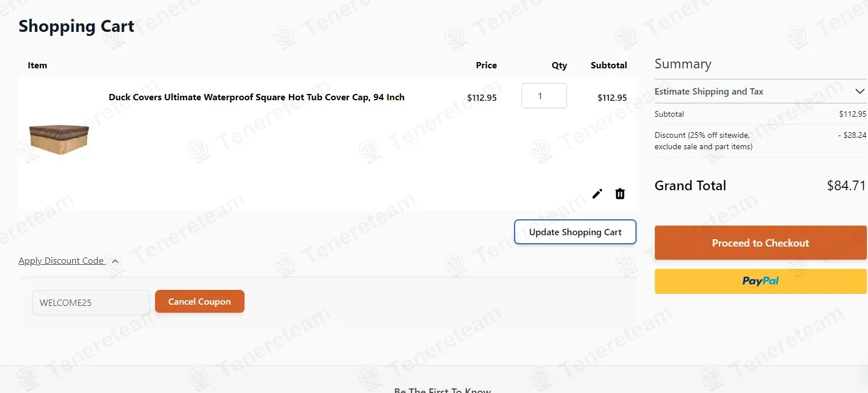868x393 pixels.
Task: Click the Item column header
Action: [38, 65]
